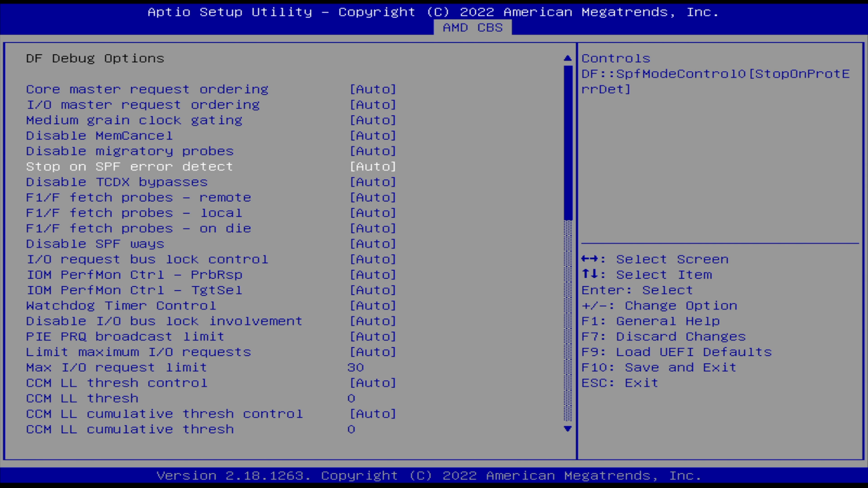868x488 pixels.
Task: Click the F1: General Help hint
Action: tap(651, 322)
